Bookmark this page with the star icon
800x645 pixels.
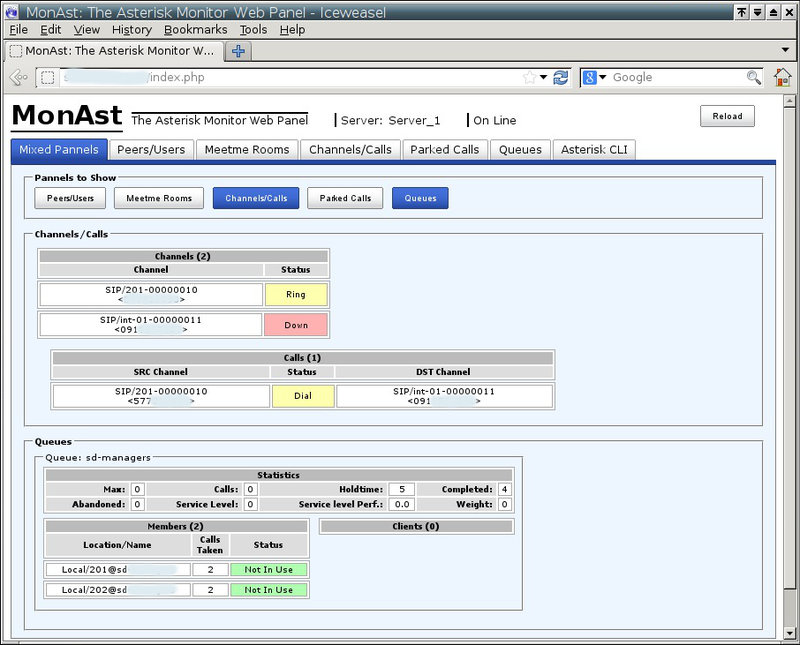[529, 77]
